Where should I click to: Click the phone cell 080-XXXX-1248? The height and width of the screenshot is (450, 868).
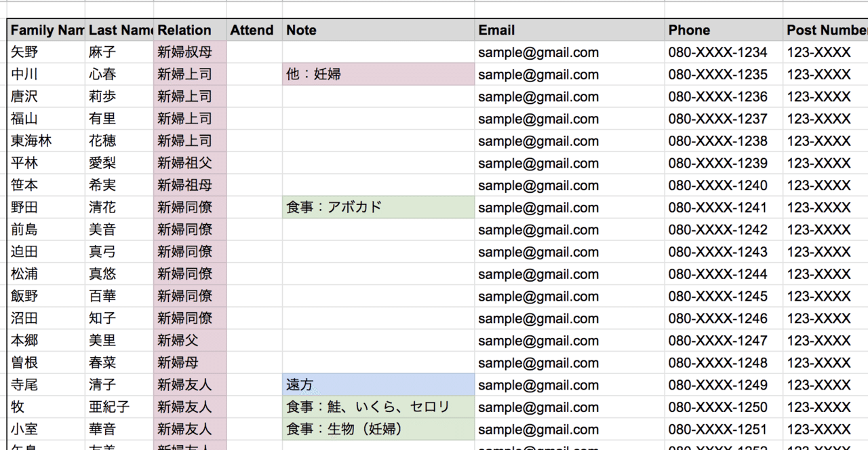click(x=717, y=363)
